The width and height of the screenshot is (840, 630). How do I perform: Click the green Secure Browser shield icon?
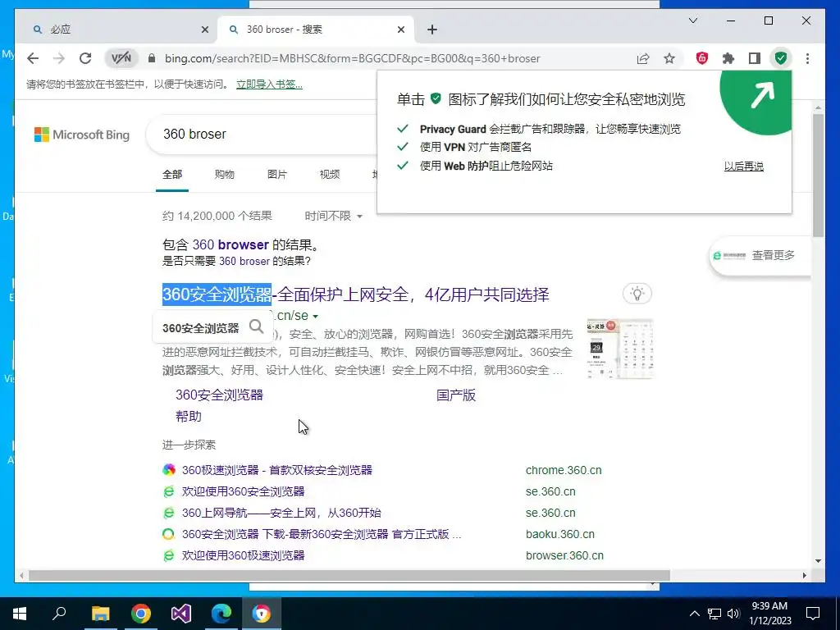pos(781,58)
